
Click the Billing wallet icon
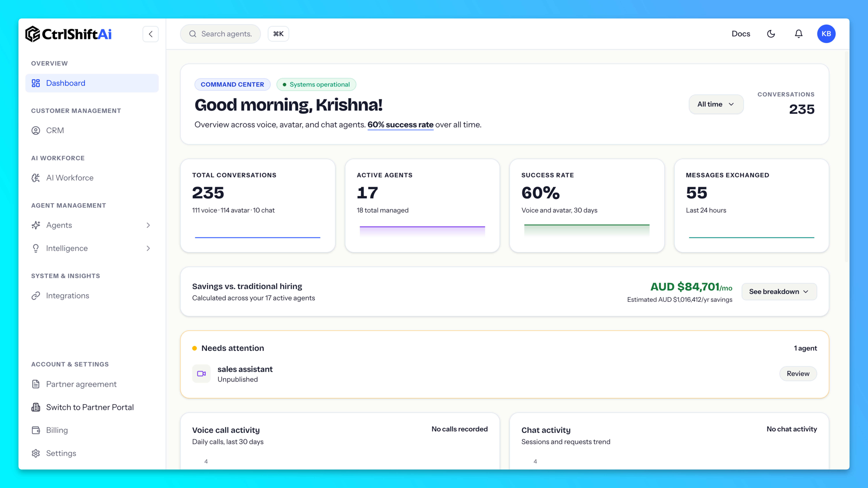pos(36,430)
